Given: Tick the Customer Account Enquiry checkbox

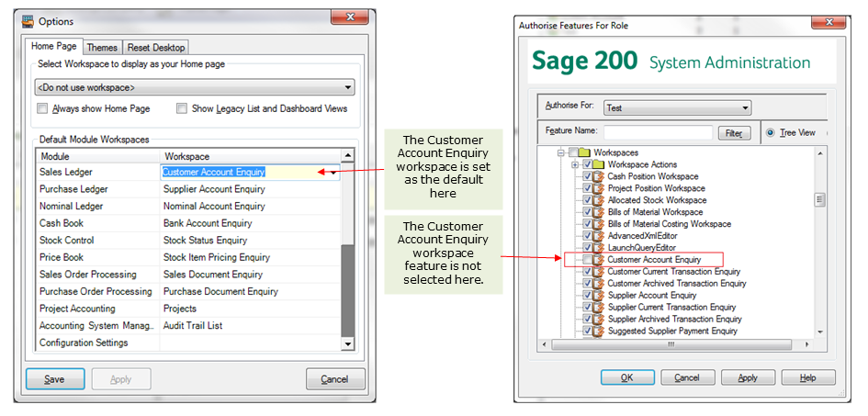Looking at the screenshot, I should tap(587, 260).
